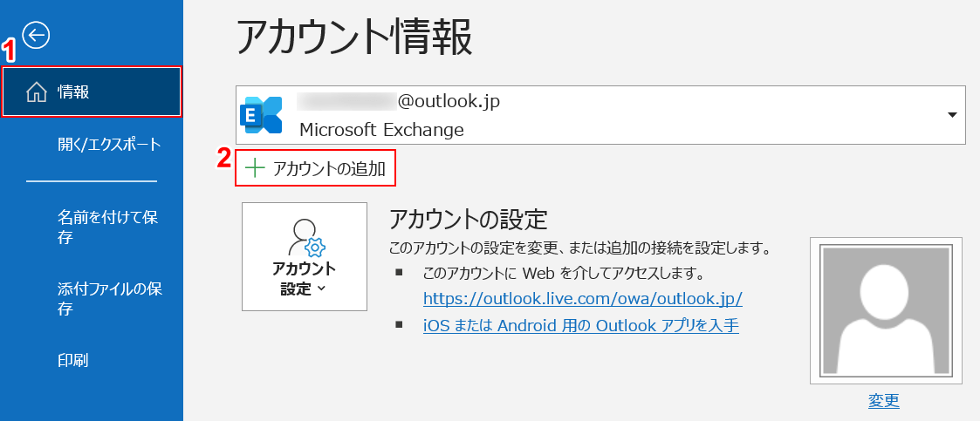The height and width of the screenshot is (421, 980).
Task: Click the 変更 link under the profile photo
Action: click(884, 400)
